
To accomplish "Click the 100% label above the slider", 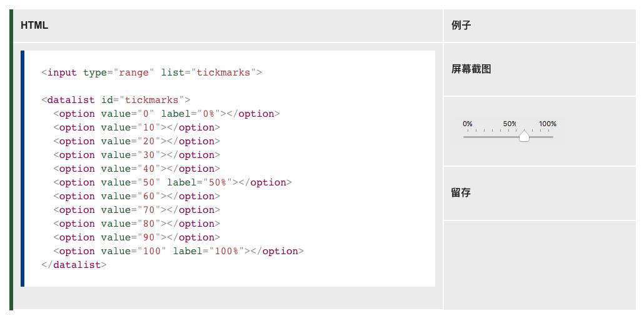I will coord(548,124).
